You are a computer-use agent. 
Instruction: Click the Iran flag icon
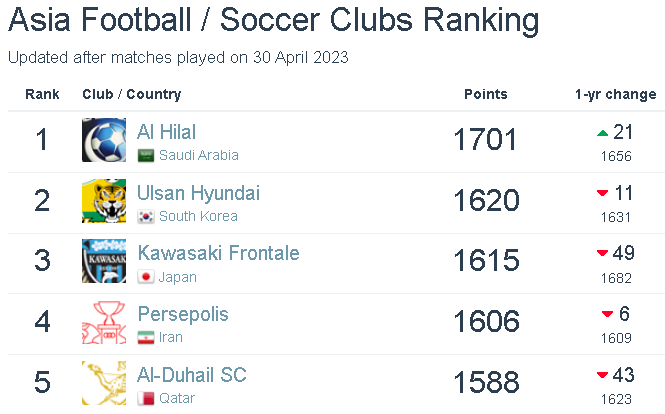[146, 338]
